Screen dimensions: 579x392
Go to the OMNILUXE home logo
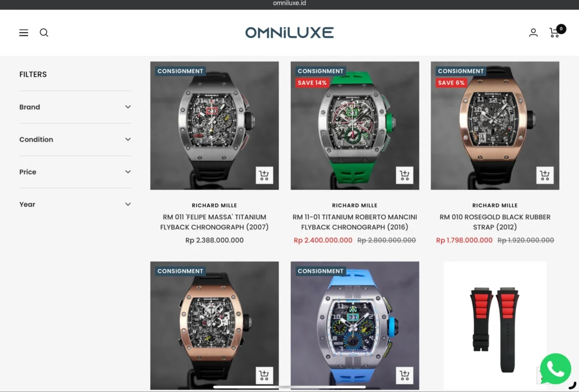(289, 32)
